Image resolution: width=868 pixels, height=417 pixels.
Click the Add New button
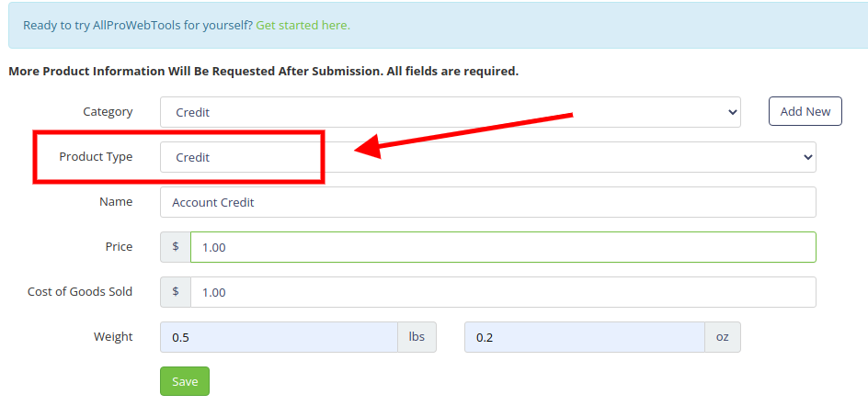point(805,111)
